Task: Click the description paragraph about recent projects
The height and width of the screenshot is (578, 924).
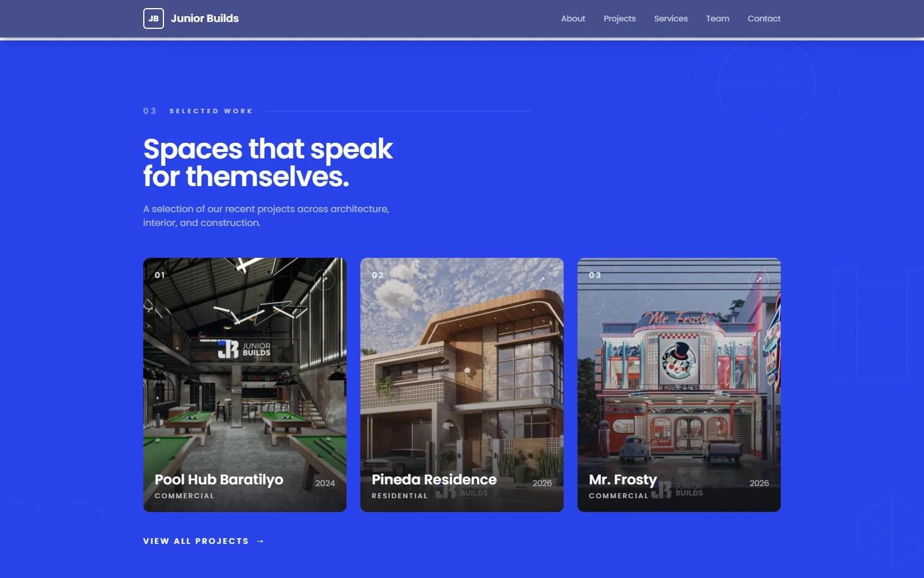Action: (266, 216)
